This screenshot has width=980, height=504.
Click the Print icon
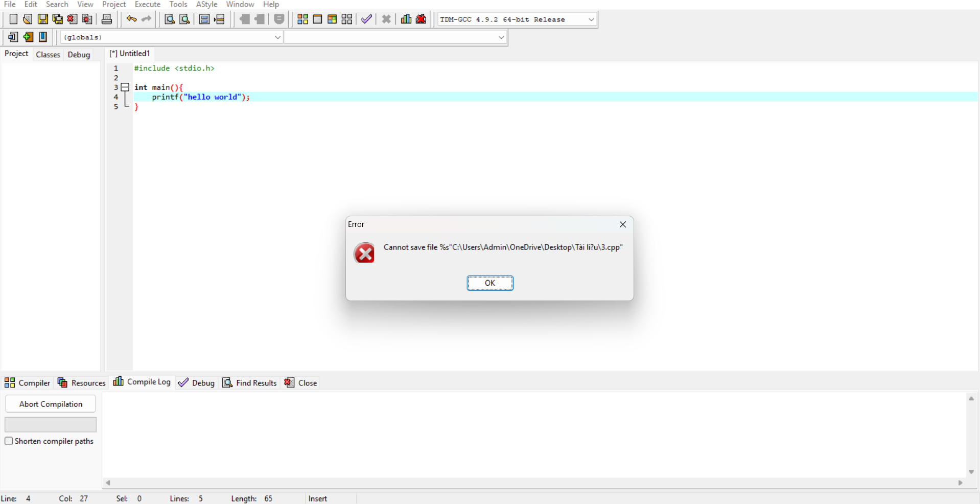tap(107, 19)
